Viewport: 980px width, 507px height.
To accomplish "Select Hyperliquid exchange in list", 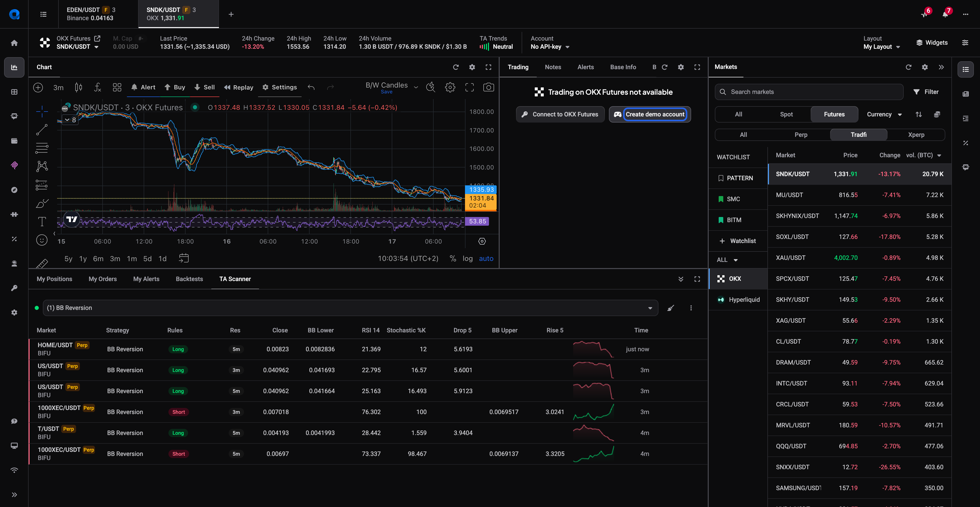I will (738, 300).
